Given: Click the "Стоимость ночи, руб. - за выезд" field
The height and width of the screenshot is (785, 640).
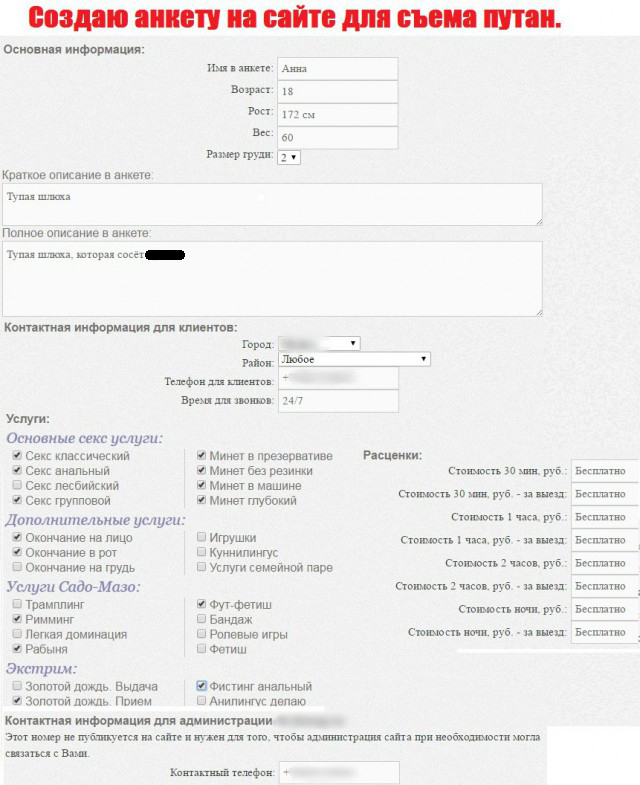Looking at the screenshot, I should [x=605, y=632].
